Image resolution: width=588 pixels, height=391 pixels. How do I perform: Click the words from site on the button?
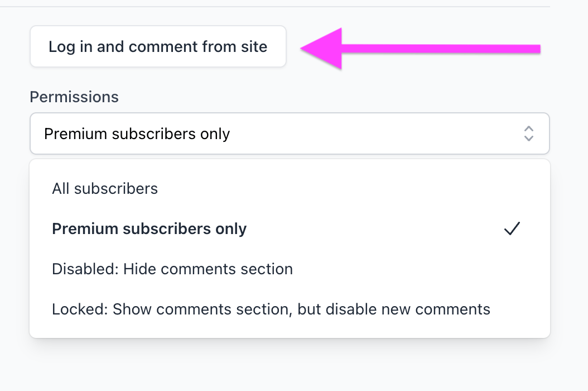(234, 46)
